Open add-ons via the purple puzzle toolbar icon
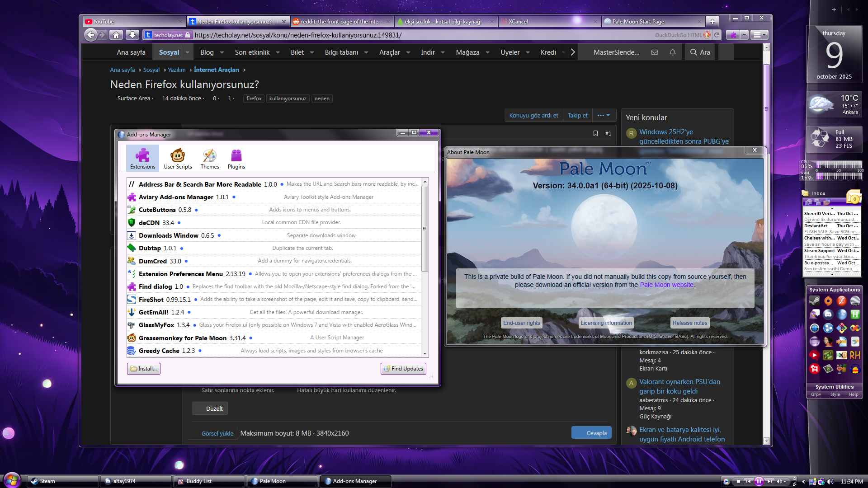The width and height of the screenshot is (868, 488). tap(733, 35)
